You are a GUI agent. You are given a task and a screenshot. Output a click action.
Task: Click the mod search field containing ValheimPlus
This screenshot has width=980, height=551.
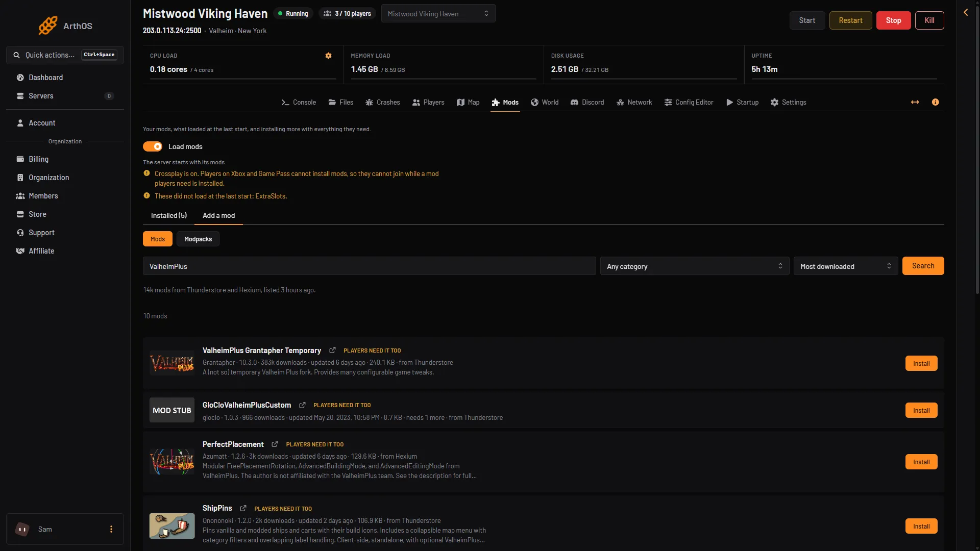pos(370,266)
